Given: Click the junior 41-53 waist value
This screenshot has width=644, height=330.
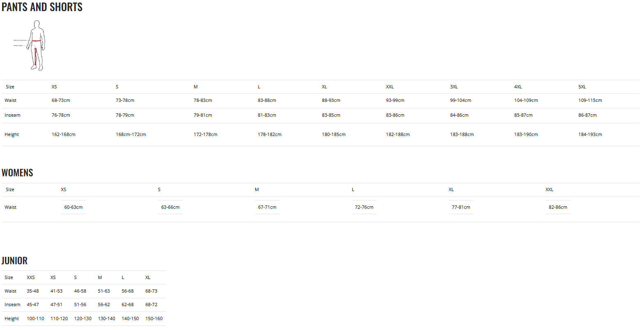Looking at the screenshot, I should click(x=56, y=291).
